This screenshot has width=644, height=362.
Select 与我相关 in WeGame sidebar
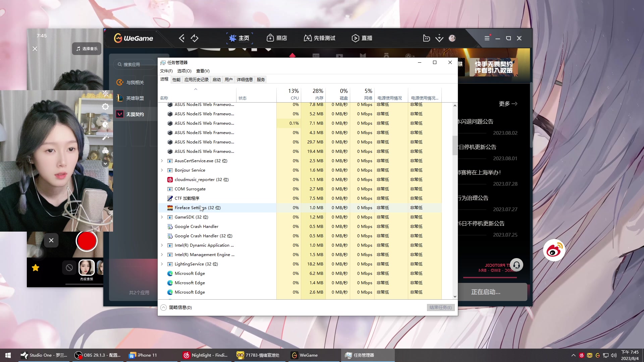135,82
